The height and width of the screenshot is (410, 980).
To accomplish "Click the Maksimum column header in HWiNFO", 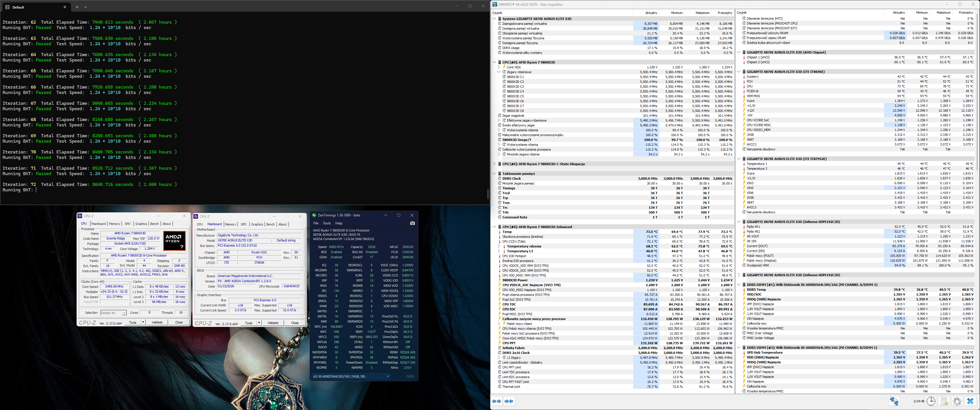I will click(702, 13).
